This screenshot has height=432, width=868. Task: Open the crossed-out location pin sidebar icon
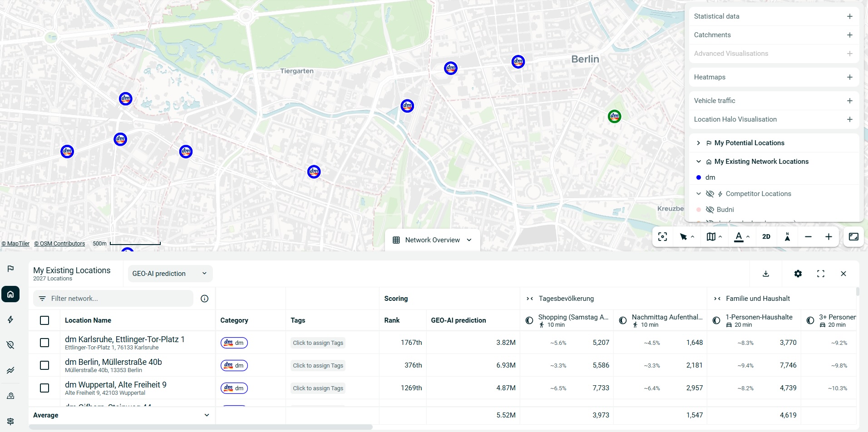click(10, 345)
